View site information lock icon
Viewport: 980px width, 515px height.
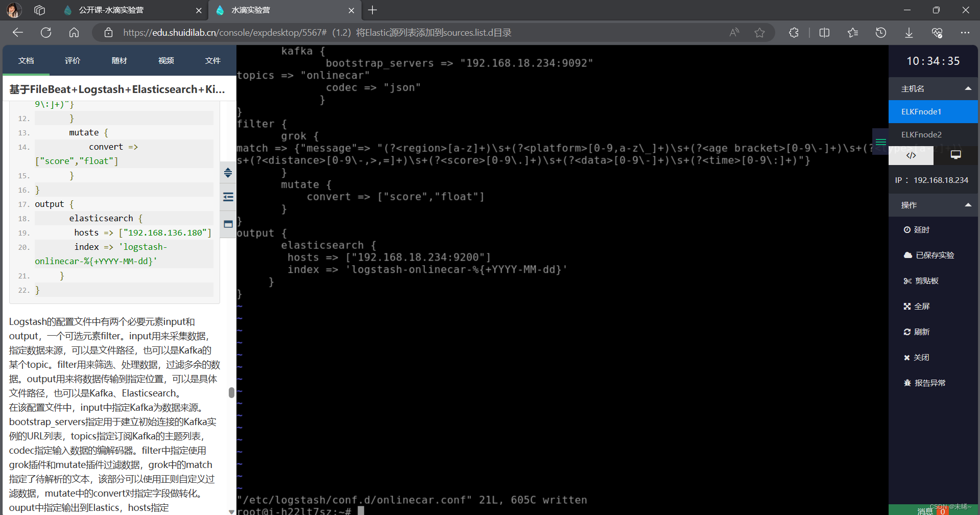point(108,33)
